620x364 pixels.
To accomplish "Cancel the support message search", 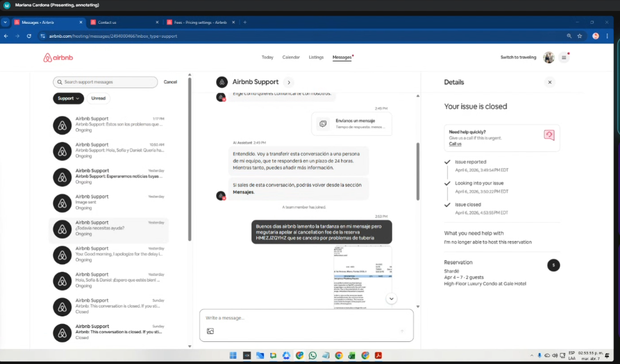I will click(x=170, y=82).
